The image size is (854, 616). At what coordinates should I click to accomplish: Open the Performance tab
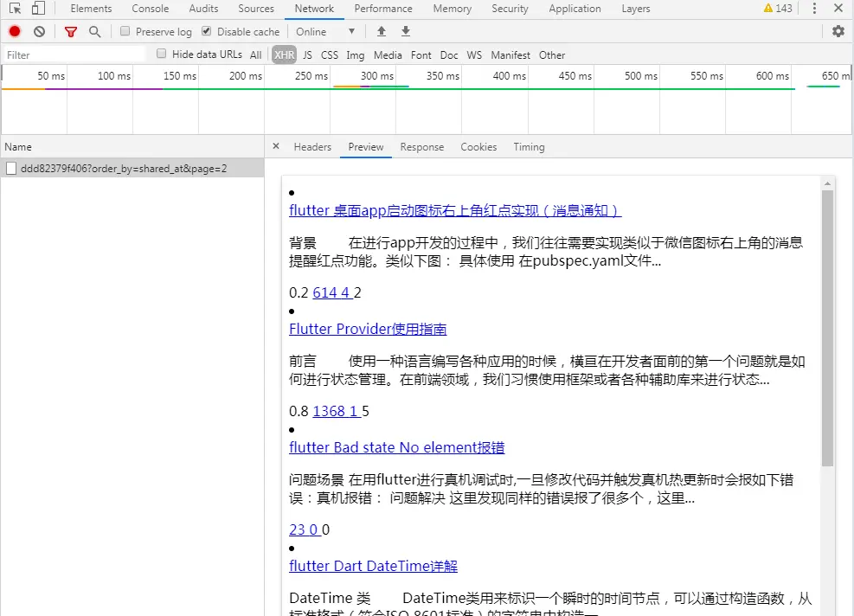[x=383, y=9]
